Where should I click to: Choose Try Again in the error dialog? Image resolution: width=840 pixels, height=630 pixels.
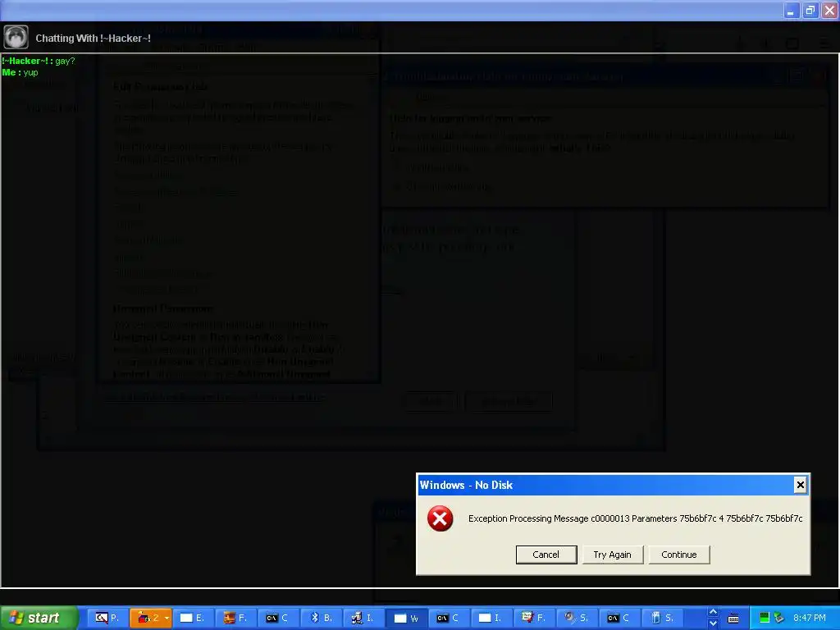coord(612,555)
